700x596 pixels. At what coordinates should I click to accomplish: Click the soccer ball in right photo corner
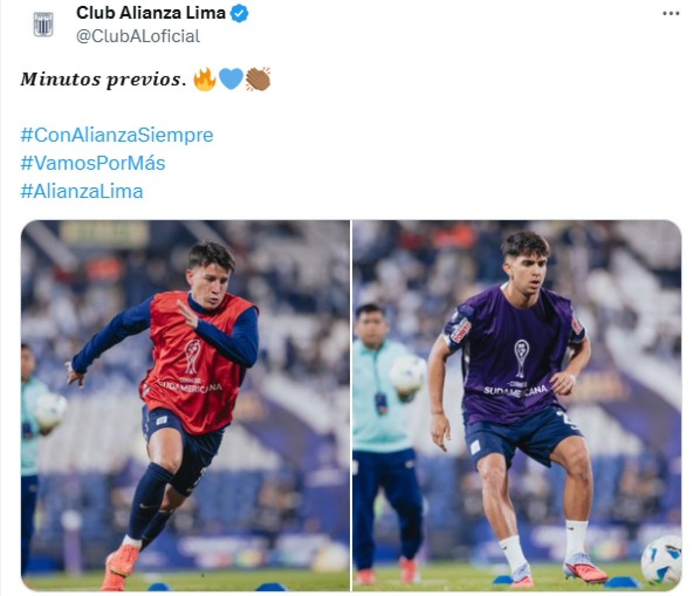coord(661,560)
